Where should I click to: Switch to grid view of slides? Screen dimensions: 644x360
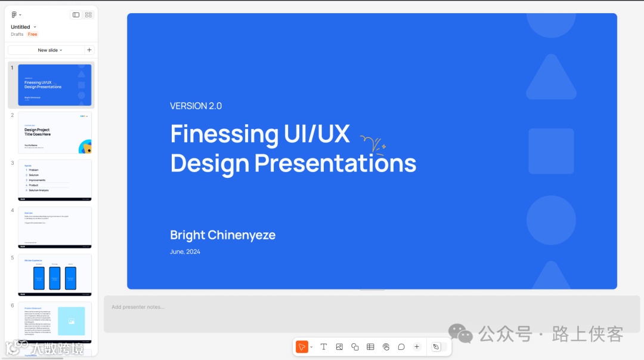88,15
